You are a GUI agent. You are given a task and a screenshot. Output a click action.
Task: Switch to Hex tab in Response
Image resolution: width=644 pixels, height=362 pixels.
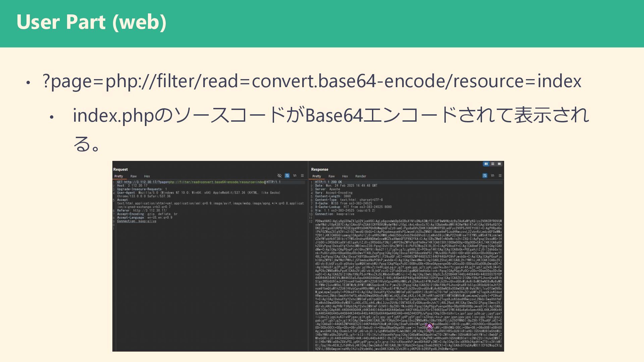[345, 176]
